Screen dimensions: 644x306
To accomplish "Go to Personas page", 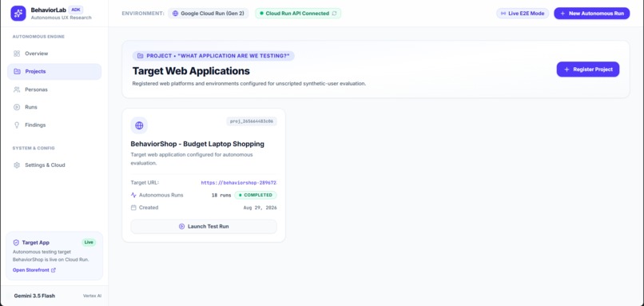I will [x=54, y=89].
